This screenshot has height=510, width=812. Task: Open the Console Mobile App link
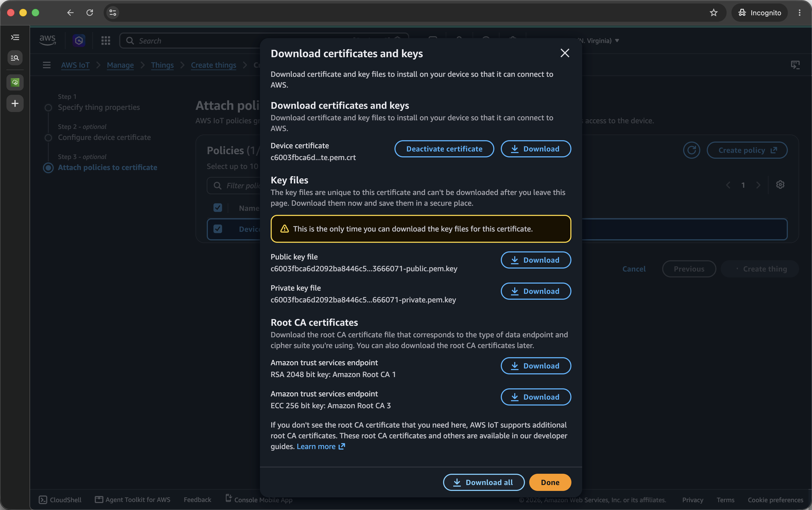click(259, 499)
